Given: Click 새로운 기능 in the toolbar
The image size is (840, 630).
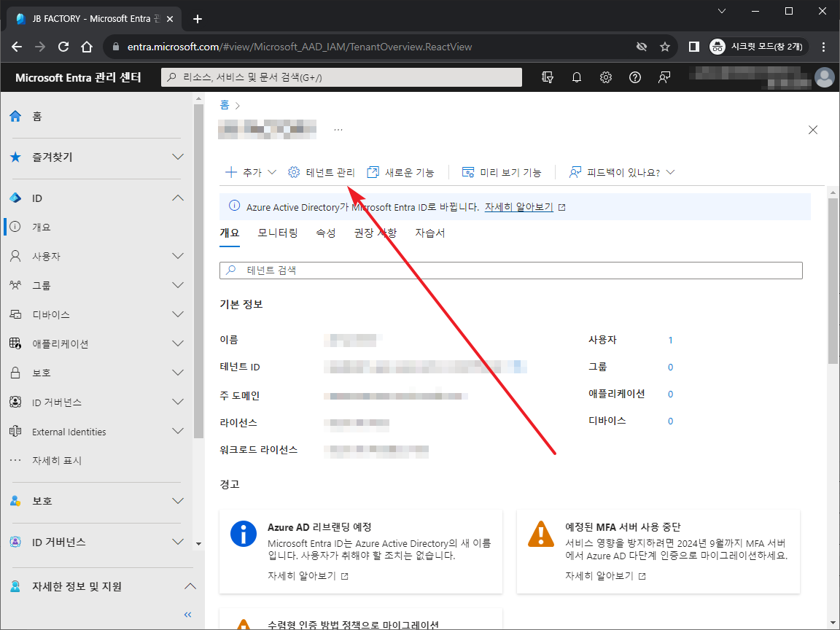Looking at the screenshot, I should (401, 172).
